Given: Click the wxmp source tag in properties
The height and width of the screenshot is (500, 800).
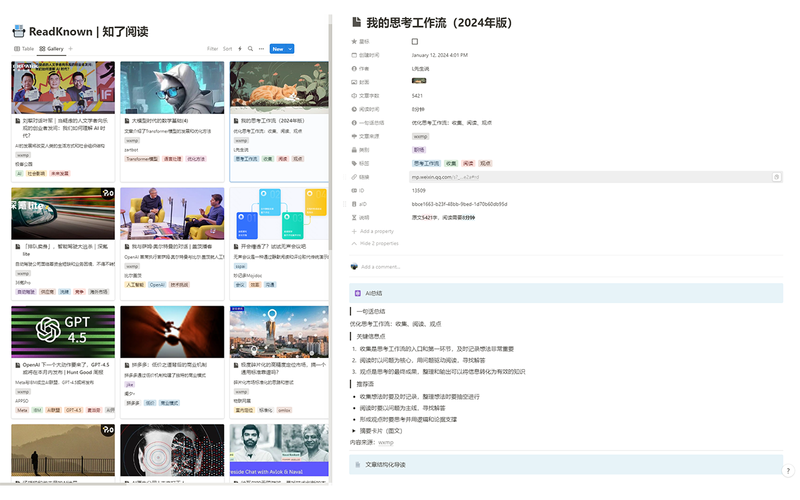Looking at the screenshot, I should pyautogui.click(x=420, y=136).
